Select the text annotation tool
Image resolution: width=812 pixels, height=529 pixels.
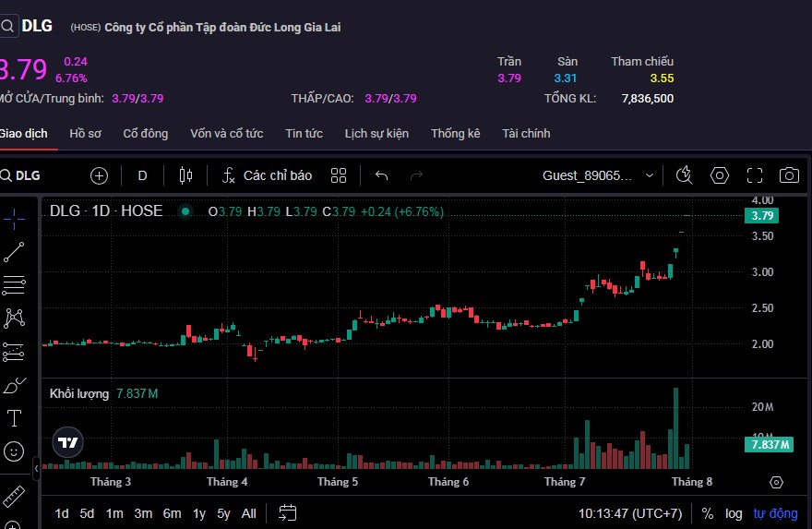[14, 418]
